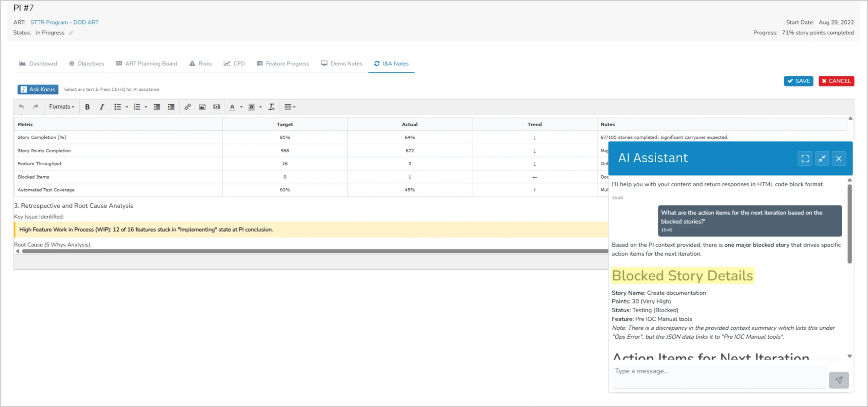Screen dimensions: 868x407
Task: Toggle italic formatting in editor
Action: (x=101, y=107)
